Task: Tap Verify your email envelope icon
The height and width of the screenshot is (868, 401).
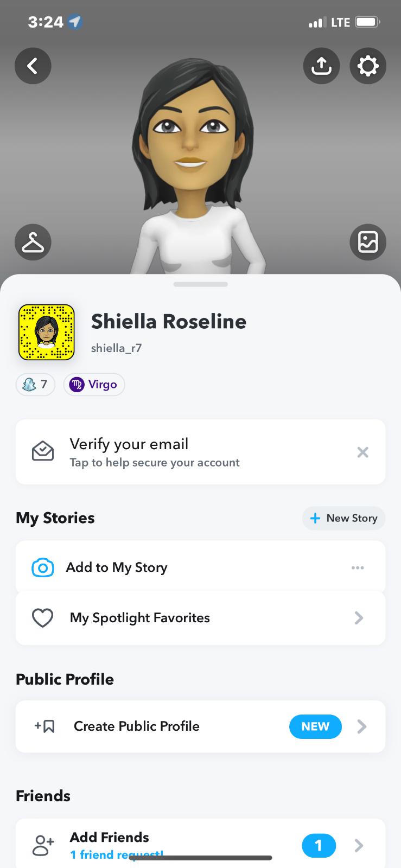Action: point(43,452)
